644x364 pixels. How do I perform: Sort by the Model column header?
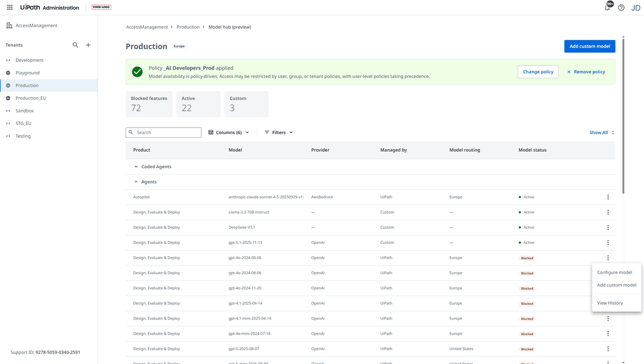235,150
